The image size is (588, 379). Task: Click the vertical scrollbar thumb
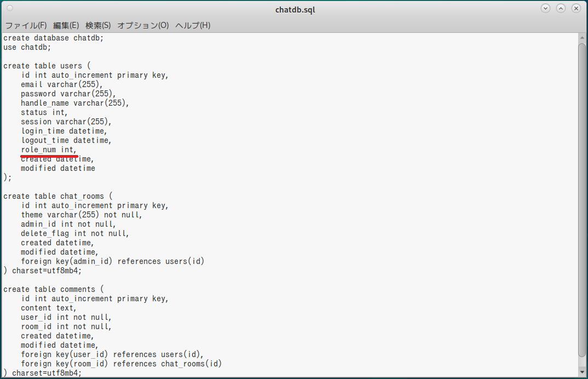tap(582, 200)
